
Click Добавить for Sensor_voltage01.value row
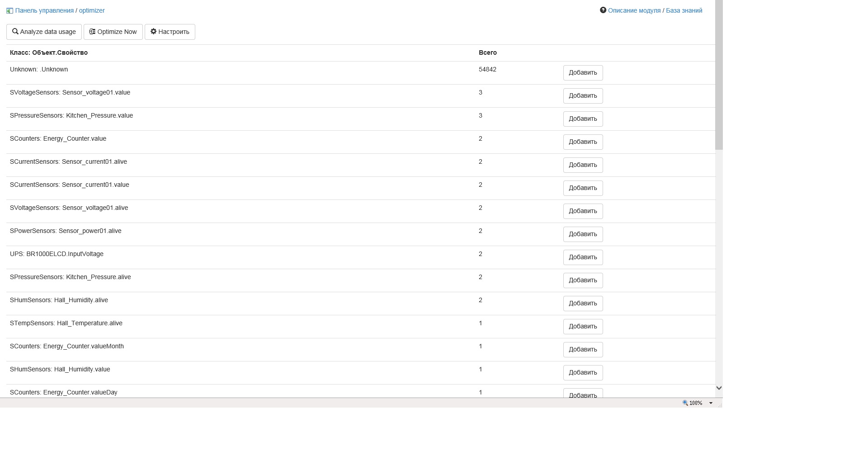click(x=583, y=96)
